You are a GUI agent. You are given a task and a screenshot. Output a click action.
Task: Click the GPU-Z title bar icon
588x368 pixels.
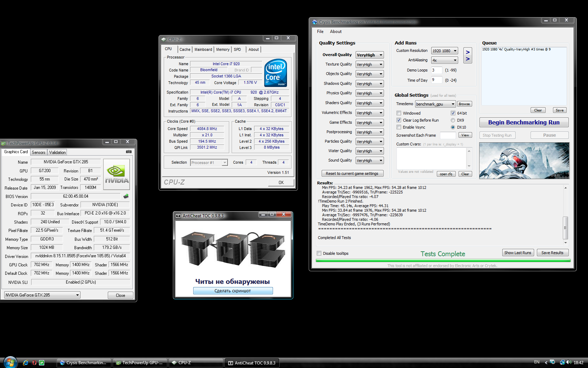[3, 143]
